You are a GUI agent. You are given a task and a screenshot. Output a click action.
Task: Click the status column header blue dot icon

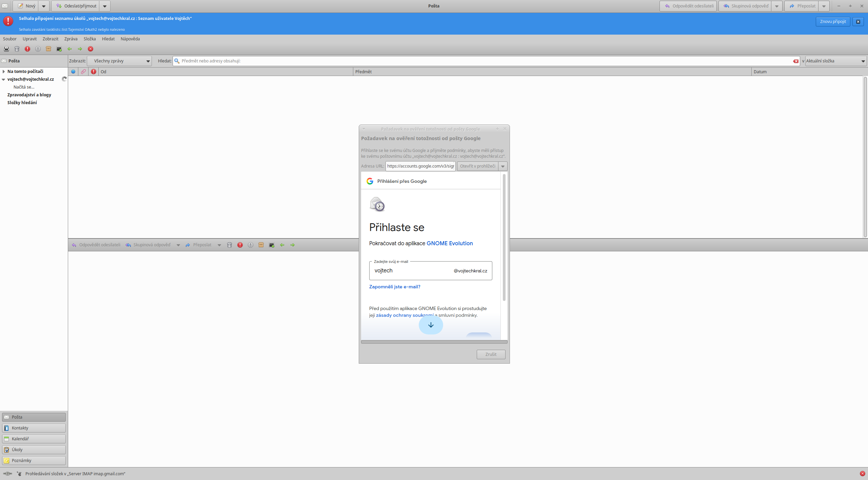[73, 72]
